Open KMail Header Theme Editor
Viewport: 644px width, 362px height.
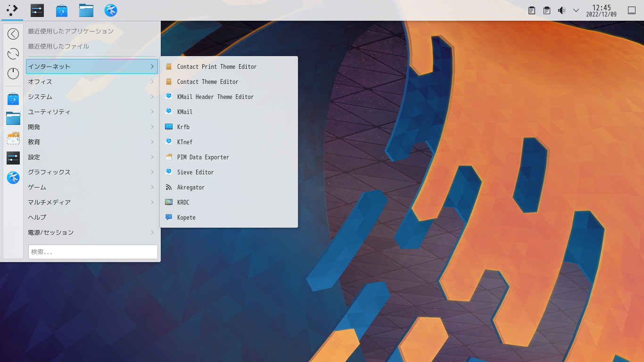229,97
